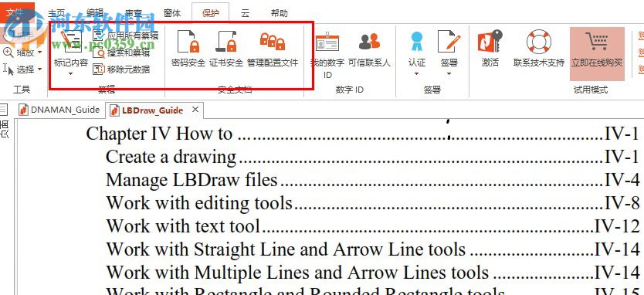This screenshot has width=644, height=295.
Task: Click the 激活 activate icon
Action: coord(490,48)
